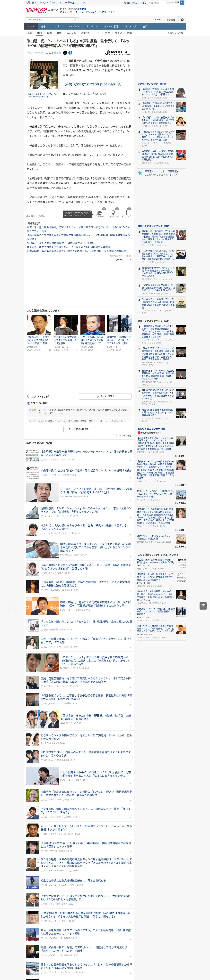Click the blue web search magnifier button

tap(182, 3)
